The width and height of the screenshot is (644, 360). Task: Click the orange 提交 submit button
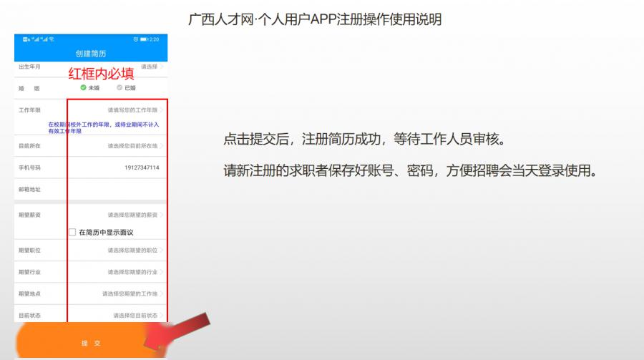[x=91, y=341]
